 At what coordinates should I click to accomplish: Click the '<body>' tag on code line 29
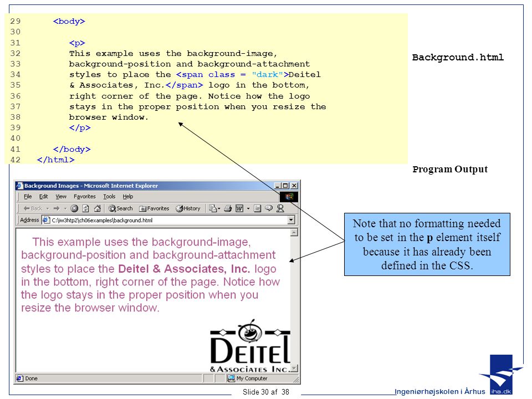pos(69,22)
